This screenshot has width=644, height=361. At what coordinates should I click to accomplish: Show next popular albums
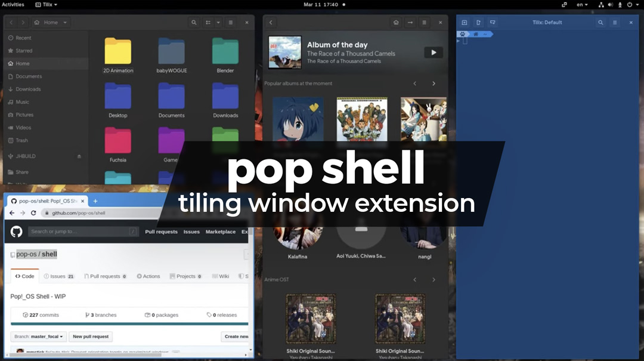(434, 84)
